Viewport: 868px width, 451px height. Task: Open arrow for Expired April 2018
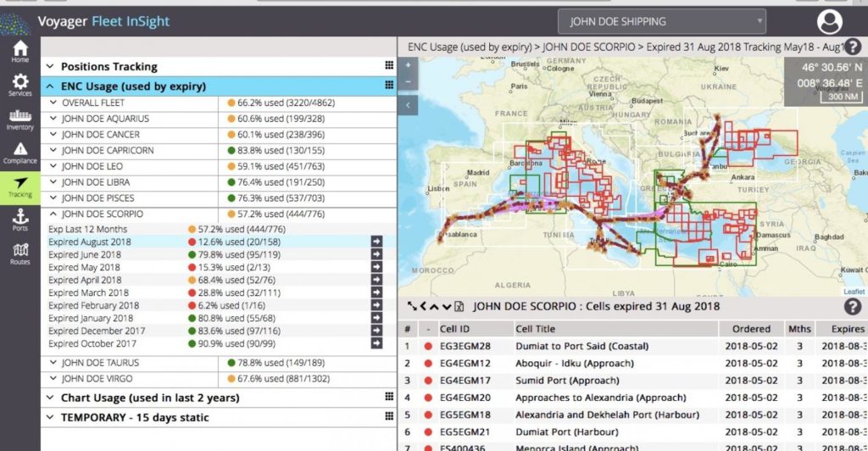(x=376, y=280)
